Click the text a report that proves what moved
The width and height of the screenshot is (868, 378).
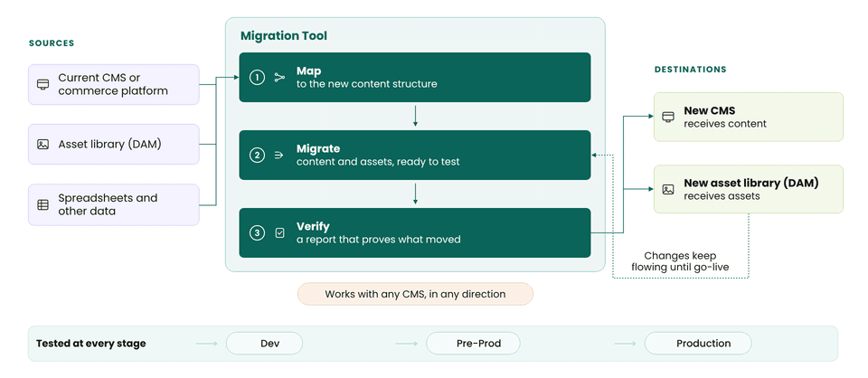(x=379, y=240)
